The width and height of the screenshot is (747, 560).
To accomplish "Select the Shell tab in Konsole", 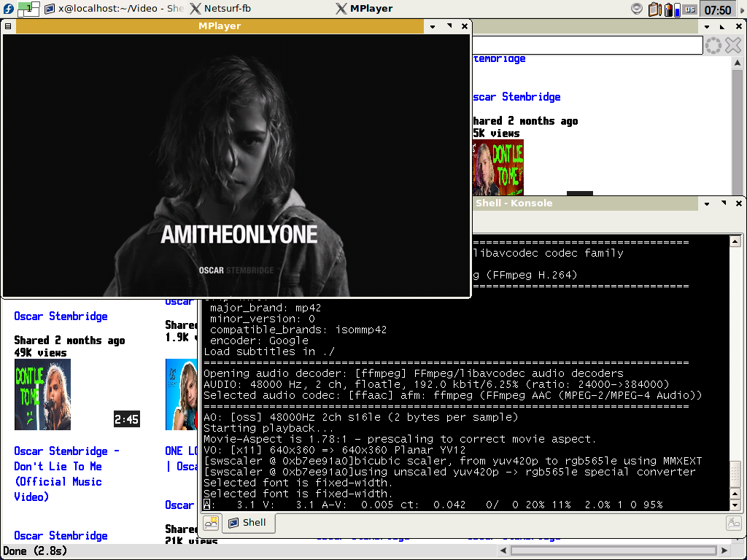I will pos(247,523).
